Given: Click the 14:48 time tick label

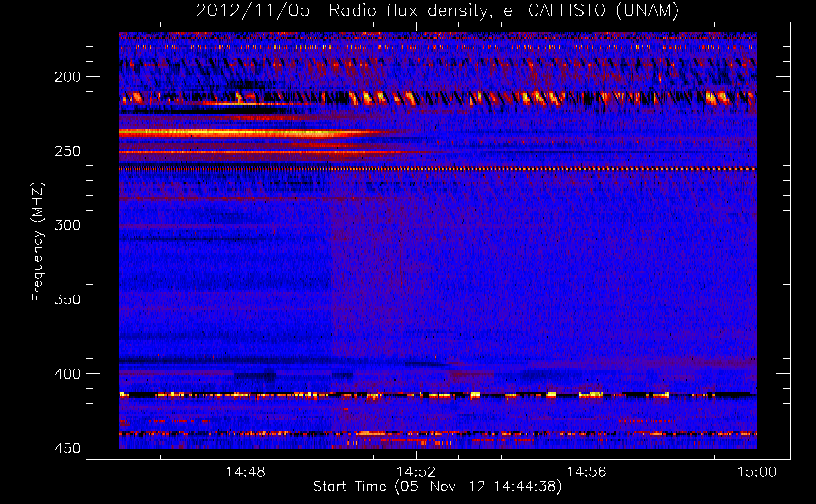Looking at the screenshot, I should 246,472.
